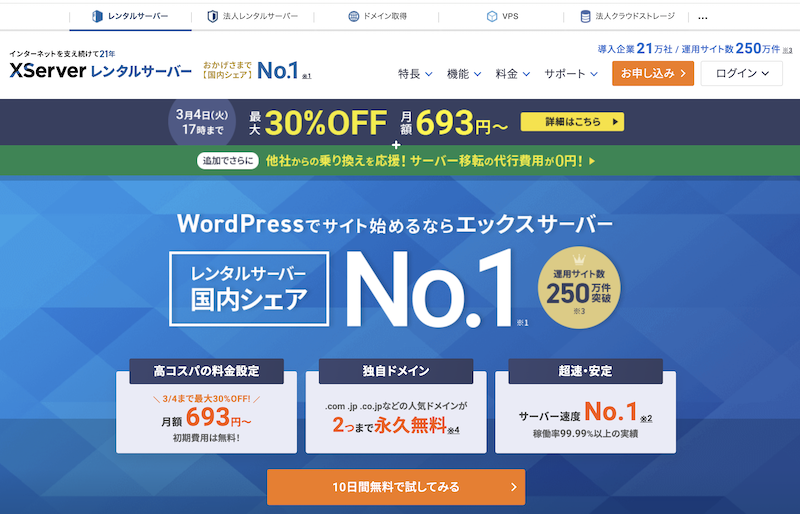Click the ※1 footnote next to header No.1

[x=306, y=76]
